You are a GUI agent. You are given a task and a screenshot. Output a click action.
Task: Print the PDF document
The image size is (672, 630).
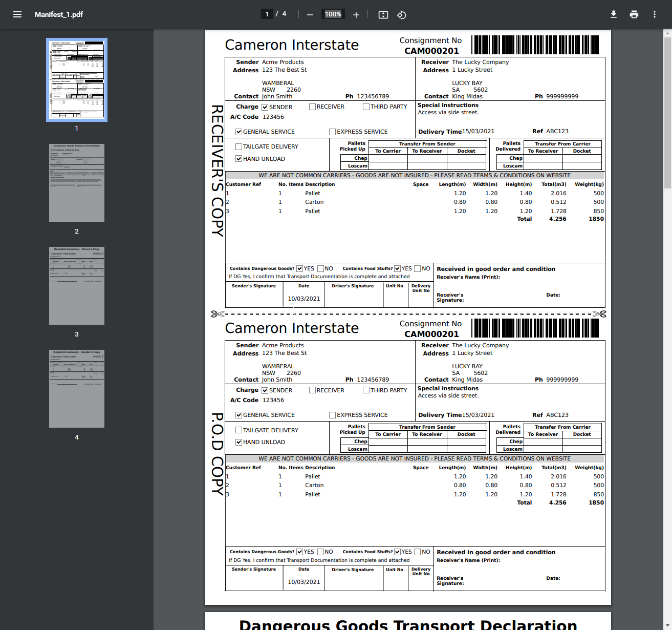coord(634,14)
